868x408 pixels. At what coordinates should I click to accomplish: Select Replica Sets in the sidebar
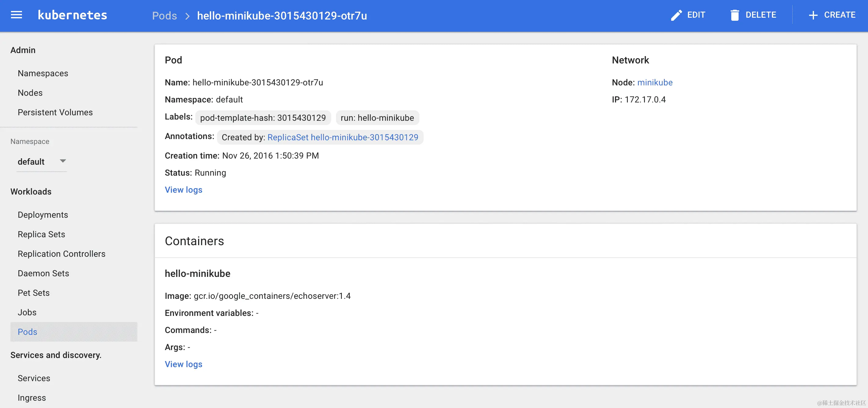pos(41,234)
